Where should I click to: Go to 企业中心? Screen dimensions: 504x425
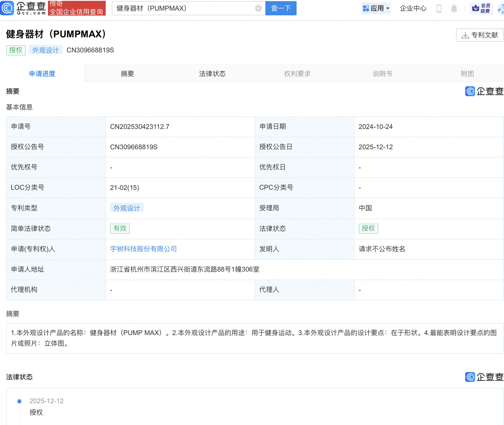[413, 8]
